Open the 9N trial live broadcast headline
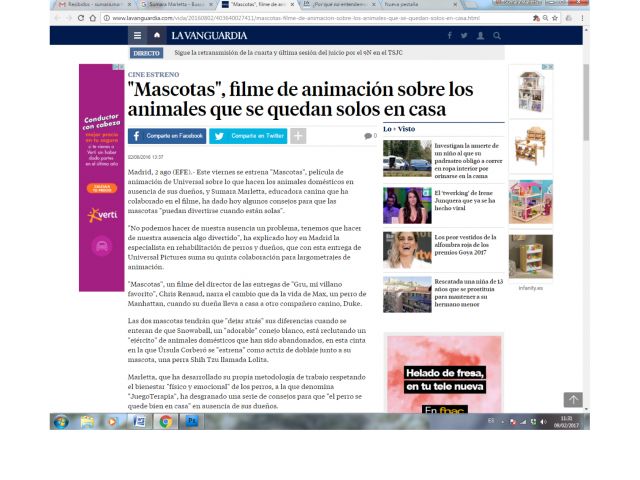The width and height of the screenshot is (640, 480). [x=288, y=53]
